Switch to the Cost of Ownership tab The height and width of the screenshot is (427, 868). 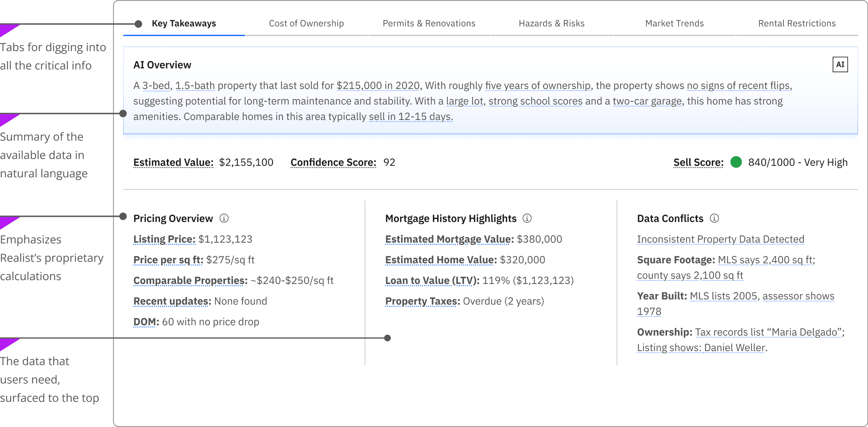306,23
